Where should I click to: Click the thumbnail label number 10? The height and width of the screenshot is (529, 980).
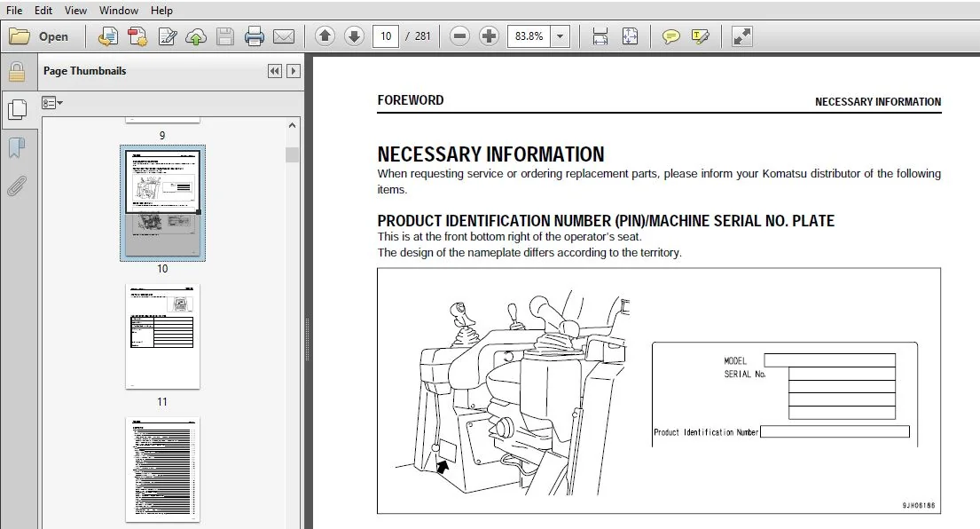pyautogui.click(x=162, y=269)
